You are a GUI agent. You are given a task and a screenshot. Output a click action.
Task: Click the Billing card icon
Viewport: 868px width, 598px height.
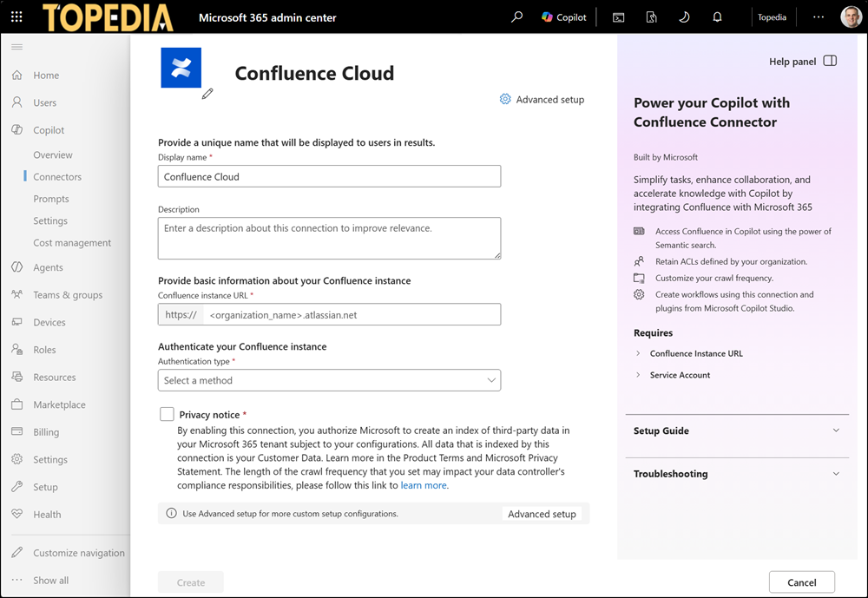(17, 431)
